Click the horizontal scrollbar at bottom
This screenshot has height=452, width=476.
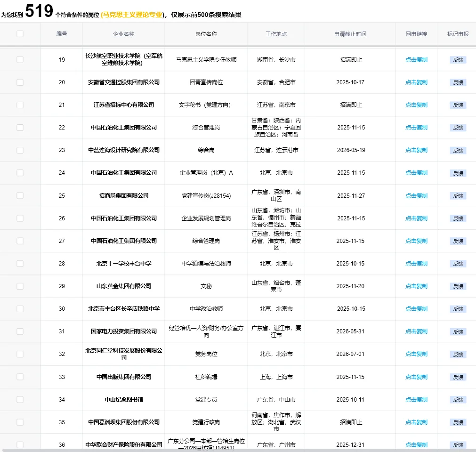click(x=238, y=450)
